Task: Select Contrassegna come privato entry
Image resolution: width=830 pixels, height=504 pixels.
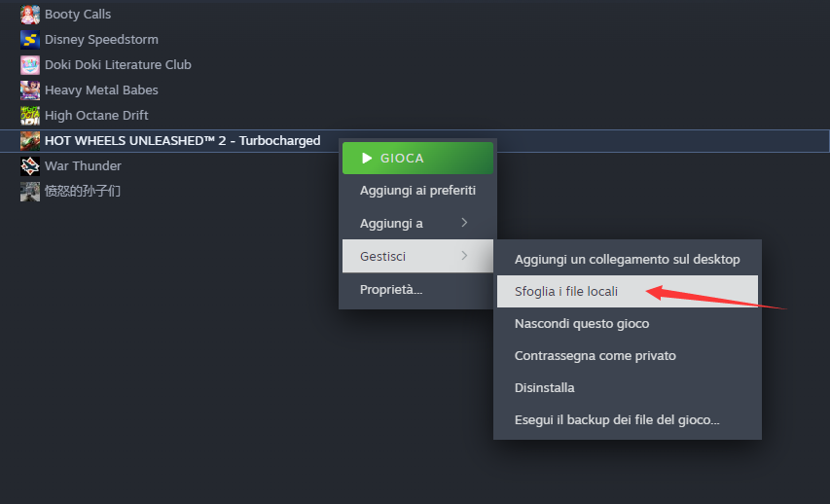Action: [x=628, y=356]
